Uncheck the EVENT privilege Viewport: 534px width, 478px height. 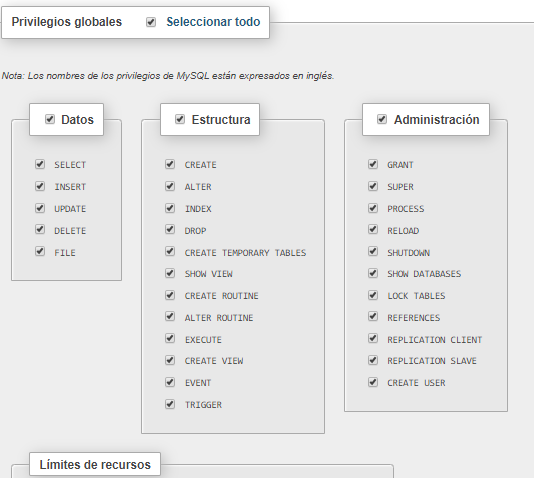coord(170,382)
